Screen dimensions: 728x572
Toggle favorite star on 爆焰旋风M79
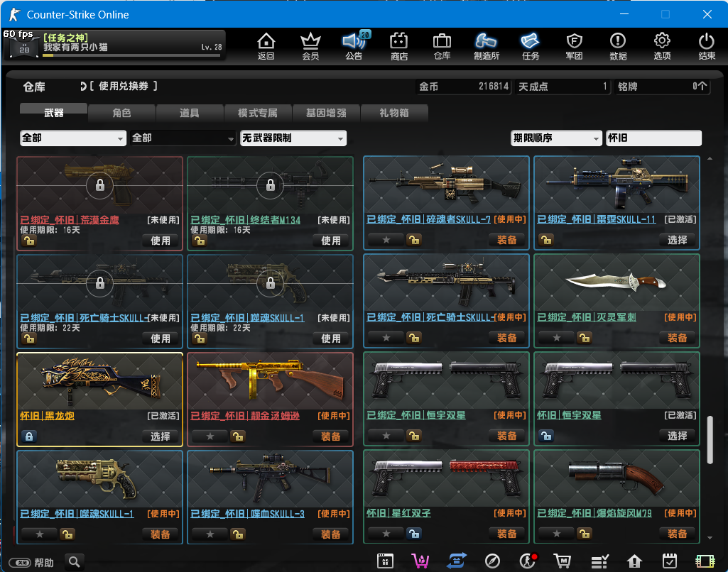(x=556, y=534)
